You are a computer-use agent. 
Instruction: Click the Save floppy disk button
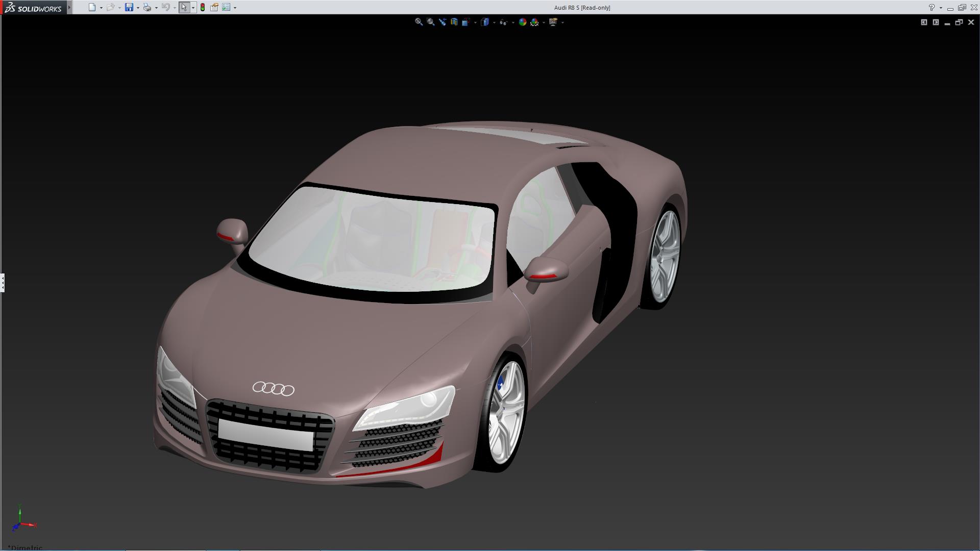(x=129, y=7)
